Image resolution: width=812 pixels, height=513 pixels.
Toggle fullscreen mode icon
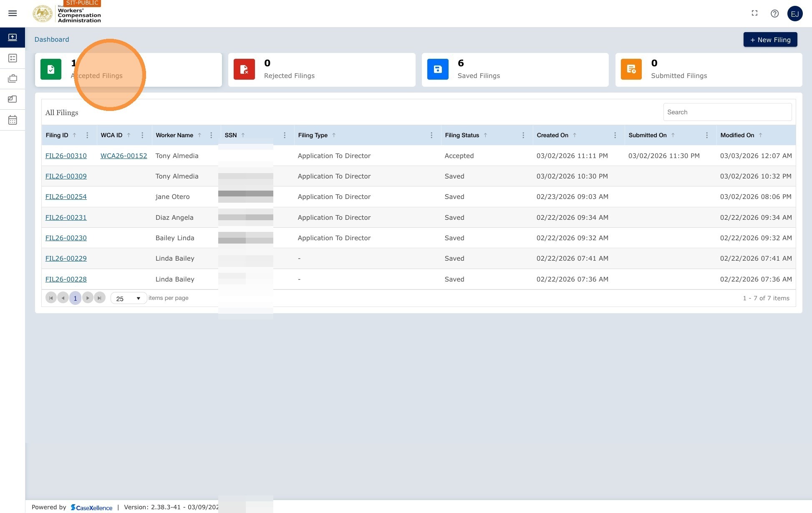pyautogui.click(x=754, y=13)
